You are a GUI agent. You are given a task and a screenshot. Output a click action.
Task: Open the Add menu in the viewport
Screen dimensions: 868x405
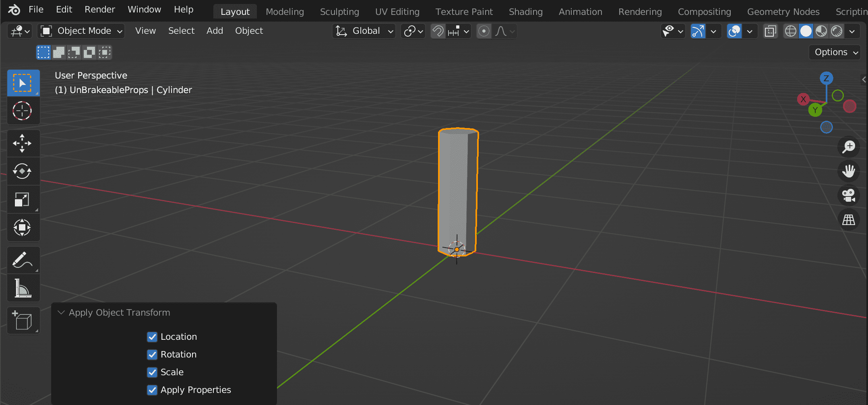coord(215,31)
